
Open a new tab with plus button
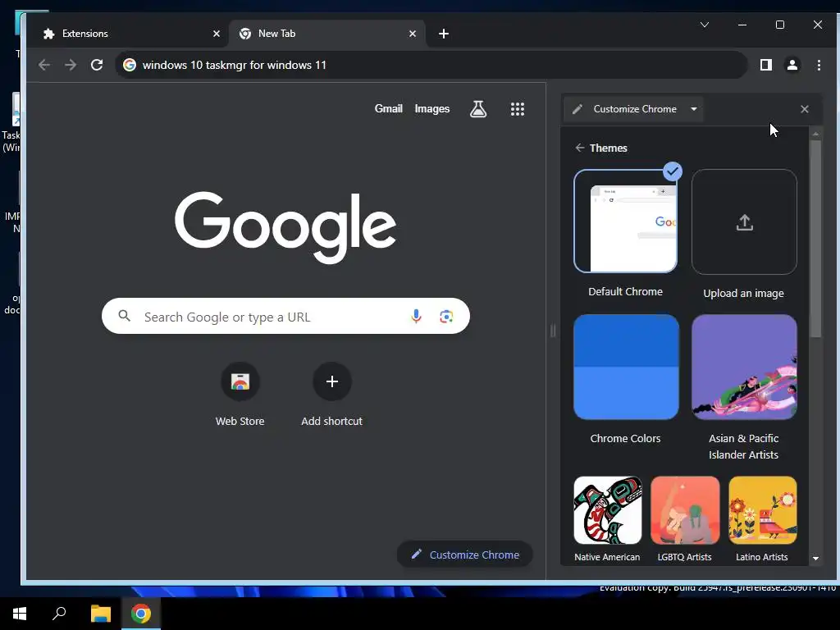(444, 34)
